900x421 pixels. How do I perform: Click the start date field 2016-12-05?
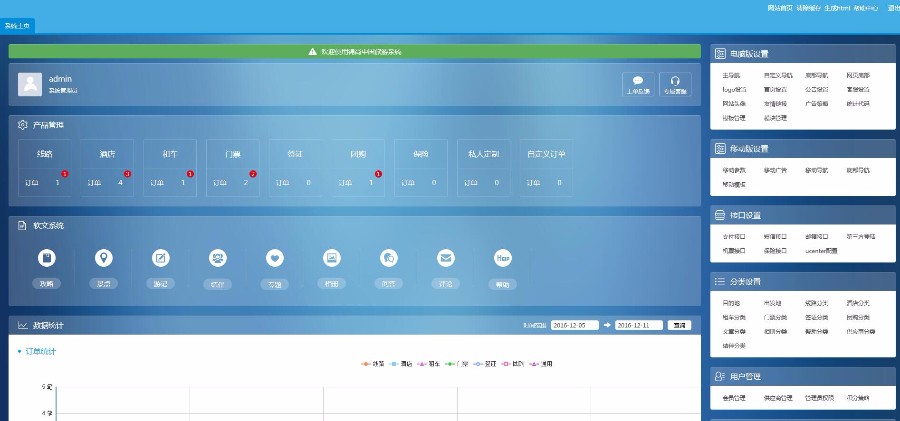[x=575, y=325]
